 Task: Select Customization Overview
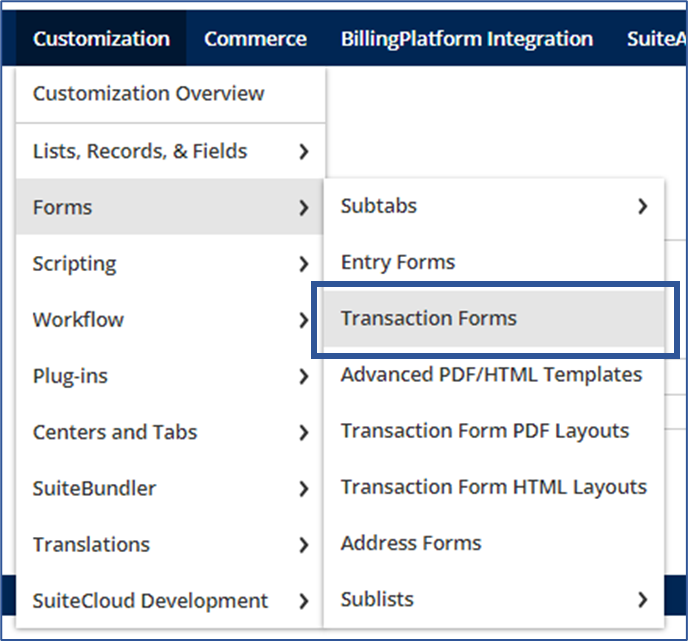click(x=170, y=94)
